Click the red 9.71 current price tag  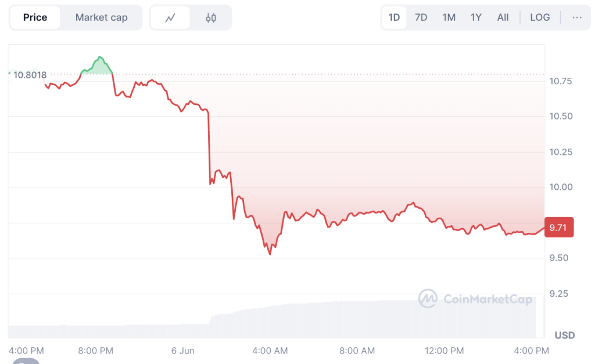[x=558, y=228]
